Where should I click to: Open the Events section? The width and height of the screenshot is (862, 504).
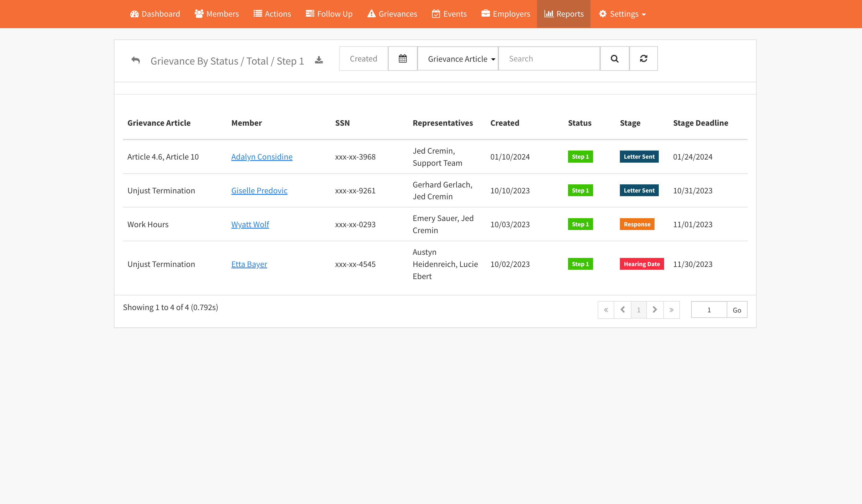(x=449, y=14)
